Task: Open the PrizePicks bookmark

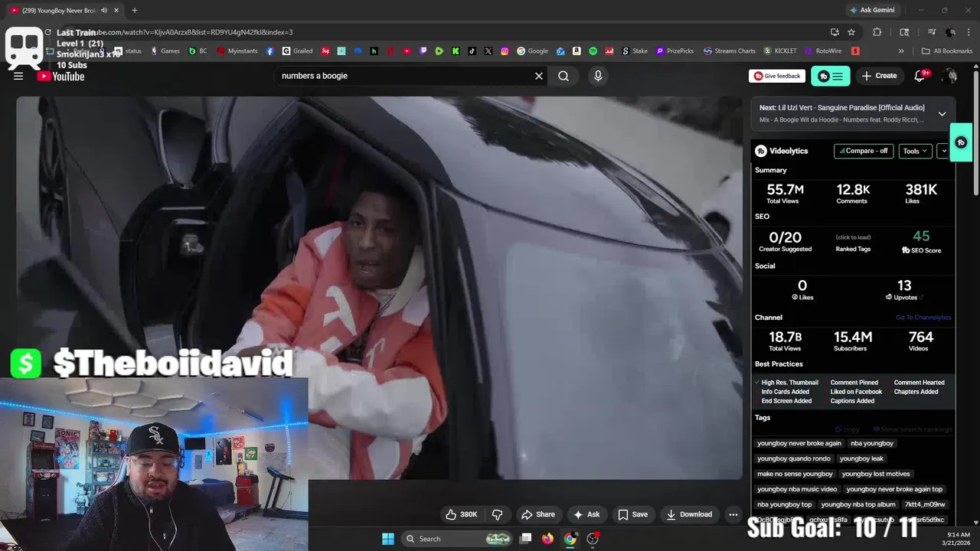Action: click(675, 51)
